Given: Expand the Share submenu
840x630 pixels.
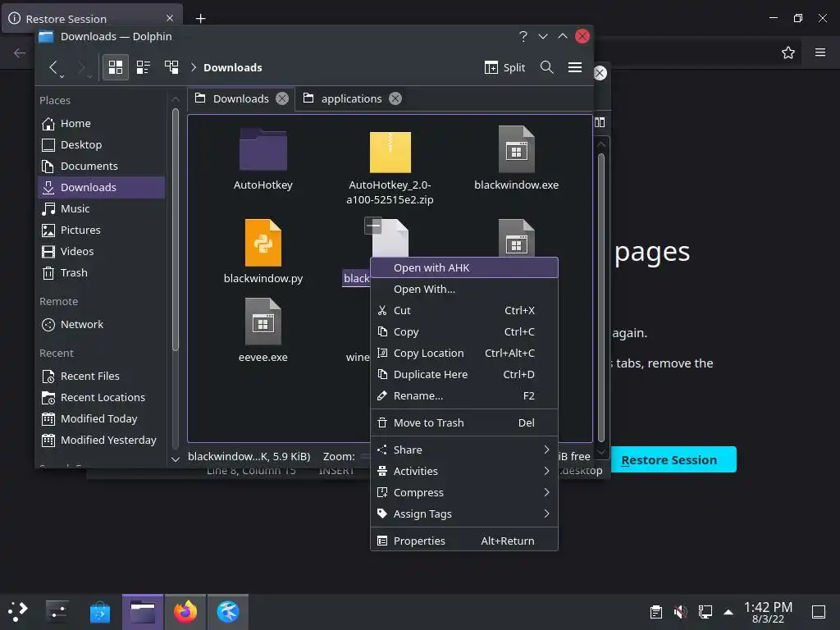Looking at the screenshot, I should (x=464, y=450).
